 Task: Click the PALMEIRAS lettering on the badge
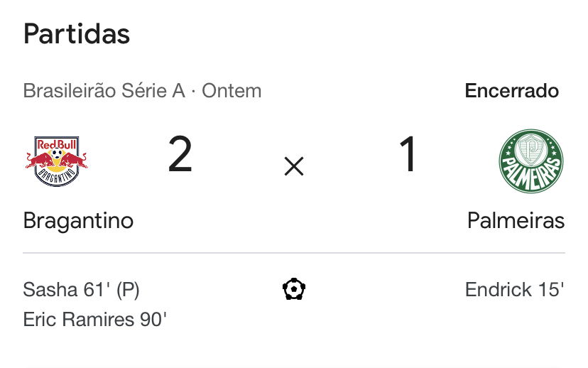point(532,173)
